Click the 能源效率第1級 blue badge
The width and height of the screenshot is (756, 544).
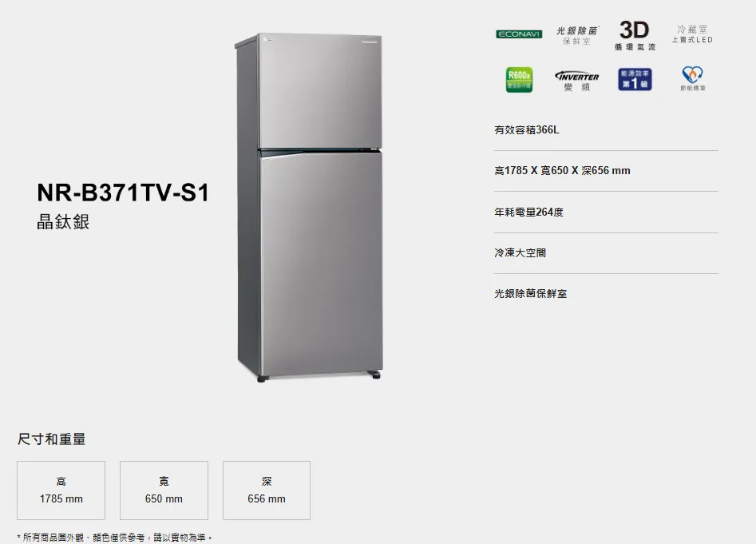(x=635, y=80)
